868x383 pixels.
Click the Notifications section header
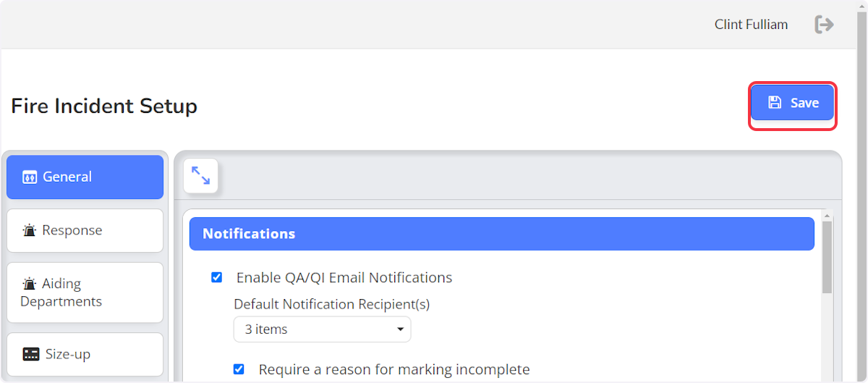[x=501, y=234]
